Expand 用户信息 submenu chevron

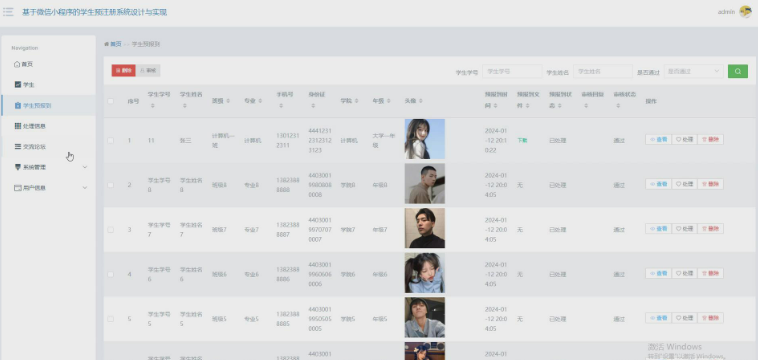click(x=85, y=187)
